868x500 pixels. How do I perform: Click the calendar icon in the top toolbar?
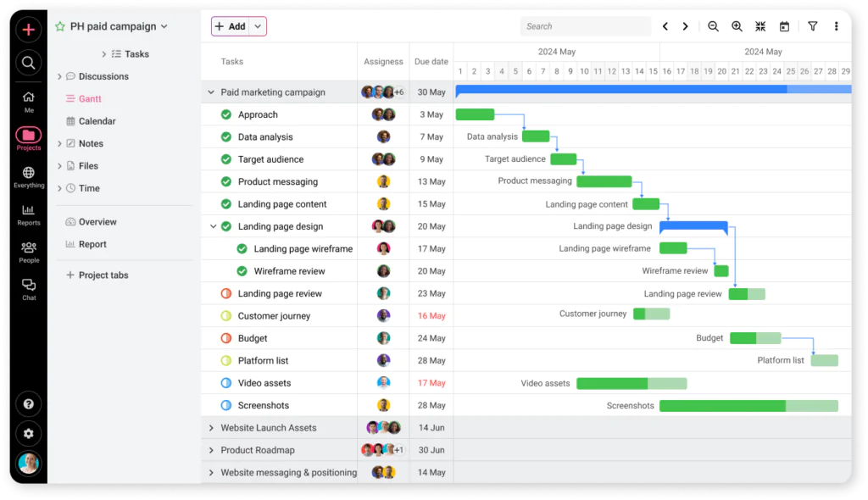coord(785,26)
